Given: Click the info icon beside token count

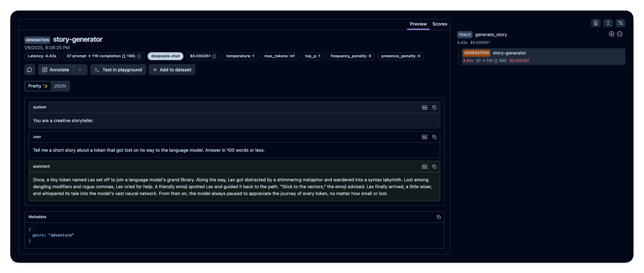Looking at the screenshot, I should pyautogui.click(x=139, y=56).
